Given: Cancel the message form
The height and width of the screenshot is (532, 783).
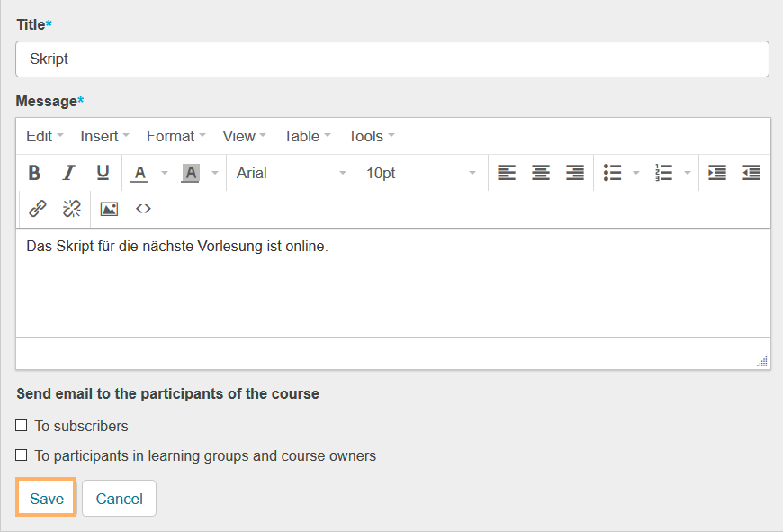Looking at the screenshot, I should pos(119,499).
